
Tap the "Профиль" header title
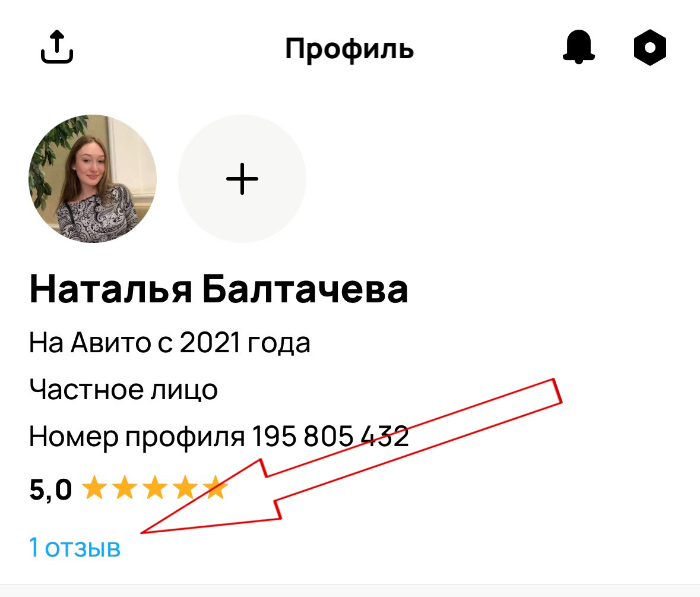(x=350, y=49)
